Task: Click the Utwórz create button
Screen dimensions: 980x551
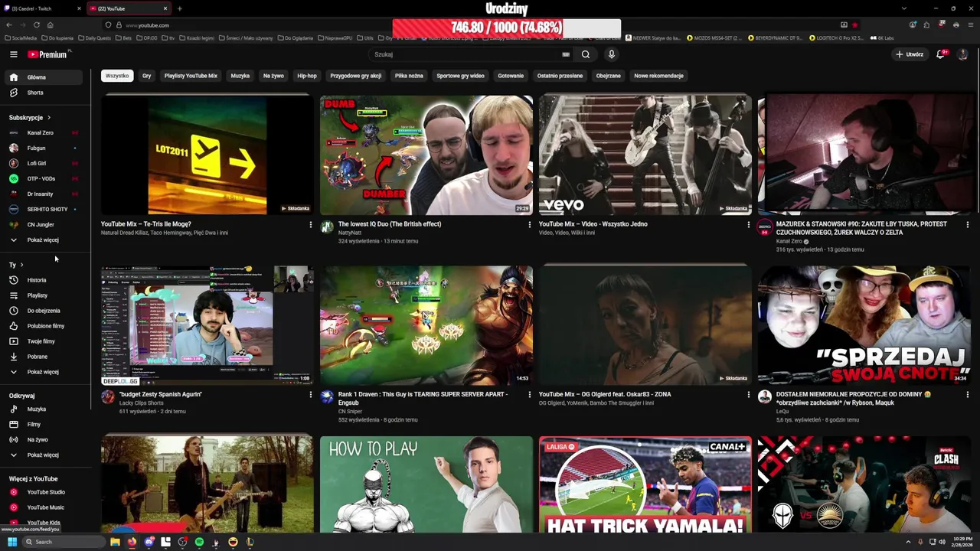Action: (910, 54)
